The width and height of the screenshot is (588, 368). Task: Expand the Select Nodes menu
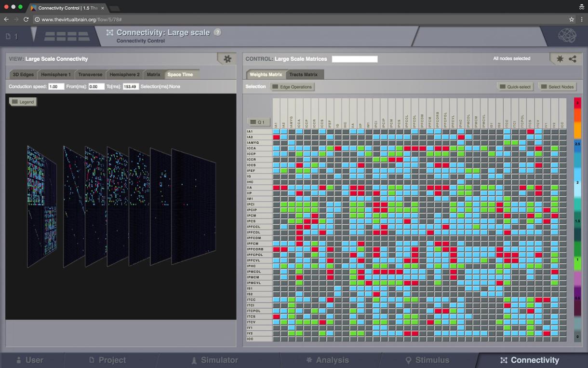click(557, 87)
